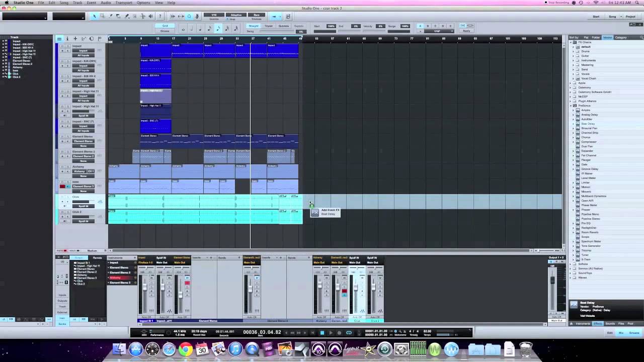The width and height of the screenshot is (644, 362).
Task: Select the Listen speaker tool
Action: point(150,16)
